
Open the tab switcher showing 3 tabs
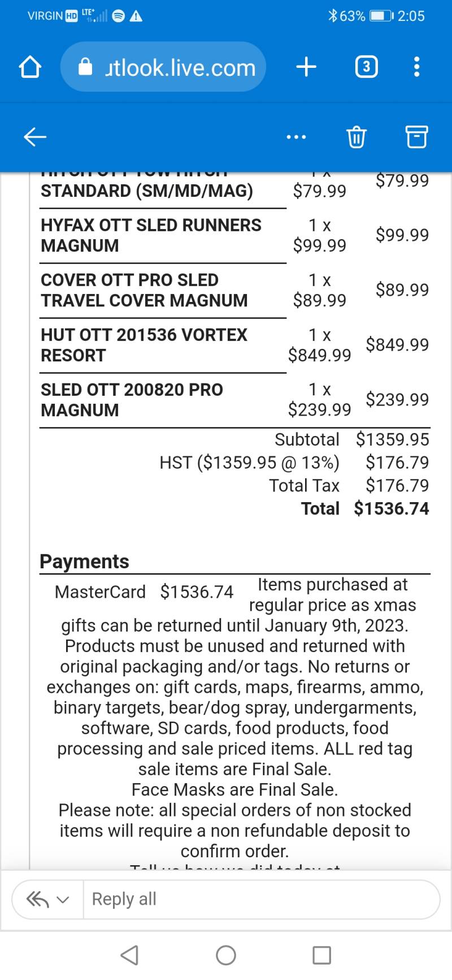366,67
